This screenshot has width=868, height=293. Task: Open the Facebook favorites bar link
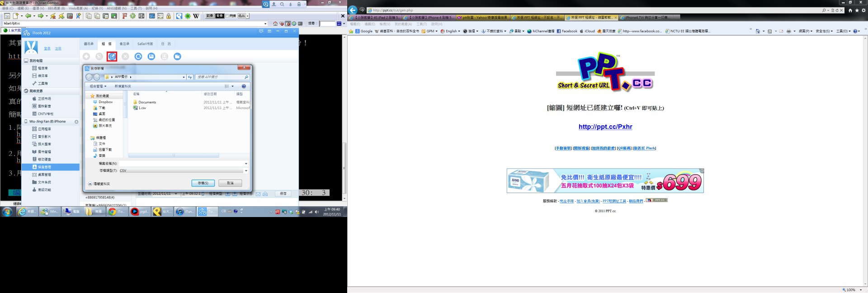(567, 31)
